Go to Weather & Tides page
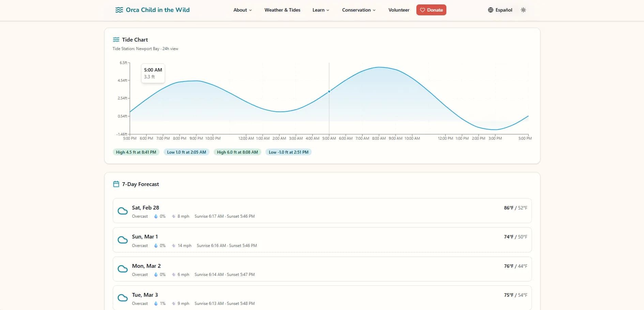 (282, 10)
